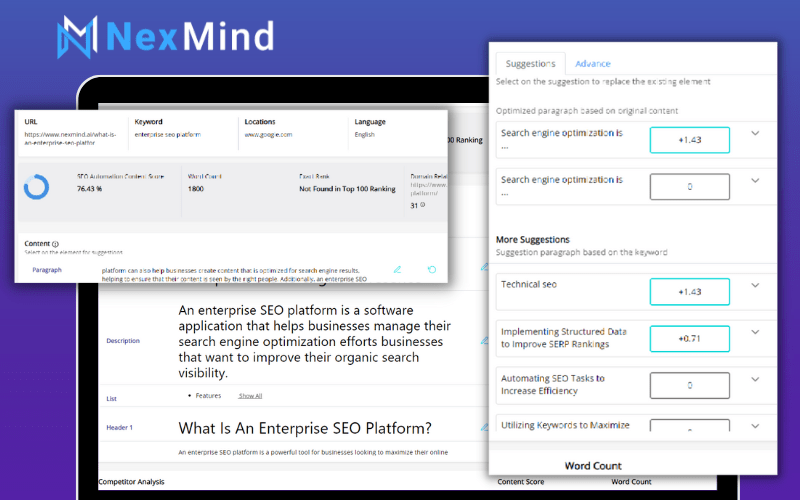Click the circular content score progress ring
This screenshot has height=500, width=800.
pos(37,187)
